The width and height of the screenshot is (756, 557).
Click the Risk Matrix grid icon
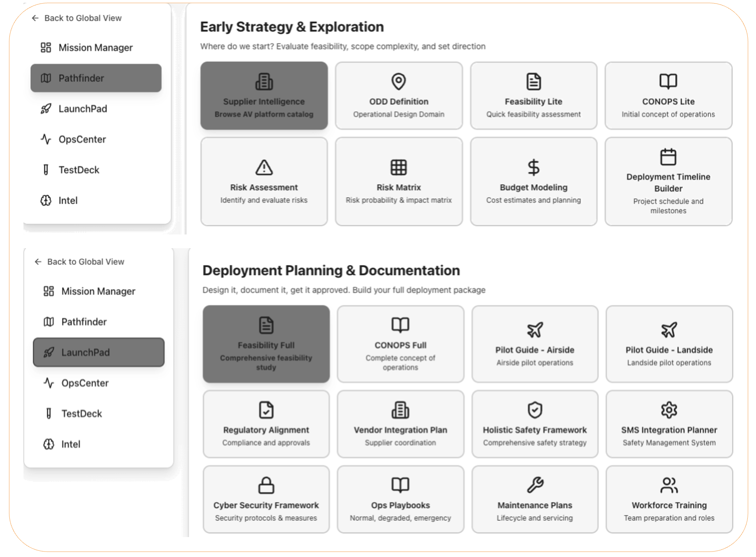398,168
